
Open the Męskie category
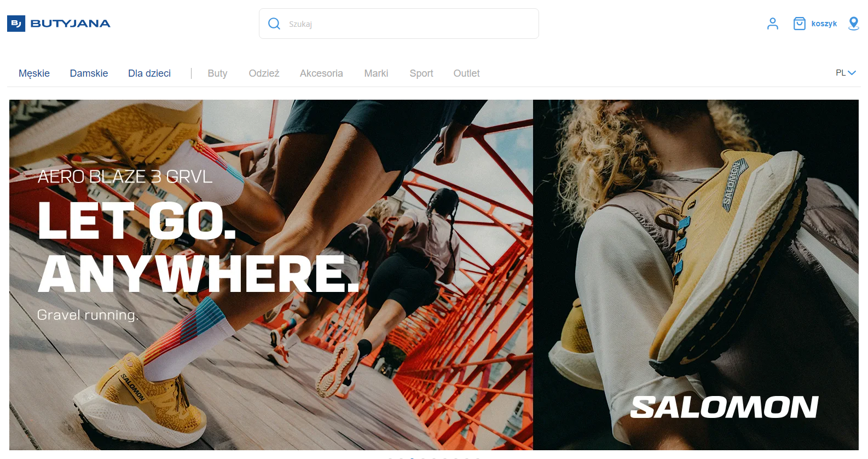pyautogui.click(x=34, y=73)
